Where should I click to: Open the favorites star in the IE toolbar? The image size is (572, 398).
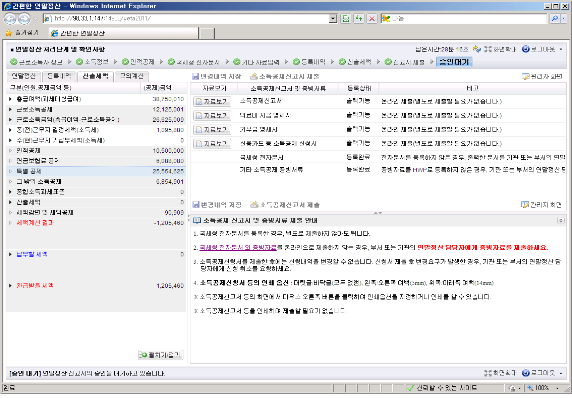(x=9, y=33)
